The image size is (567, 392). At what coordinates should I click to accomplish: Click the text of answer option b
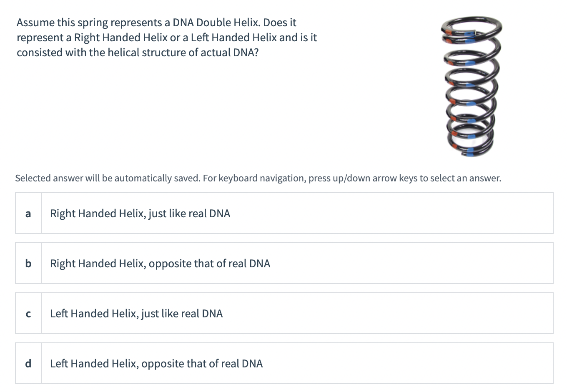click(x=160, y=263)
